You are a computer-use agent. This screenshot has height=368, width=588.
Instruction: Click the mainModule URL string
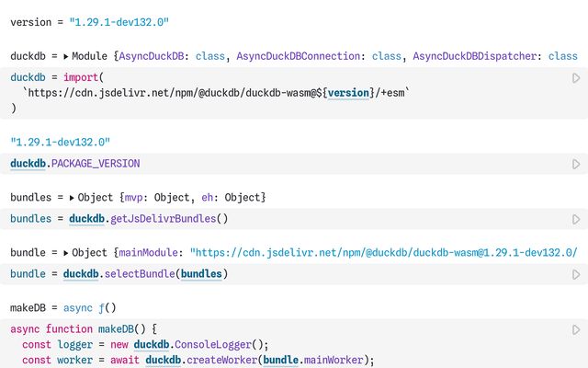click(x=384, y=253)
